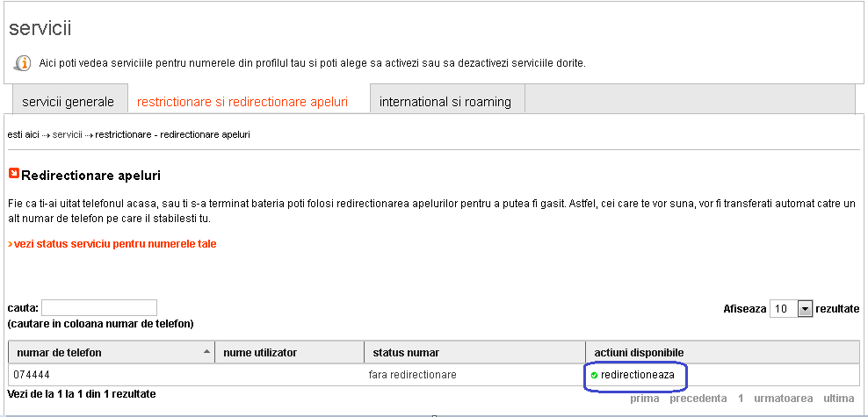Viewport: 868px width, 417px height.
Task: Select the restrictionare si redirectionare apeluri tab
Action: click(242, 102)
